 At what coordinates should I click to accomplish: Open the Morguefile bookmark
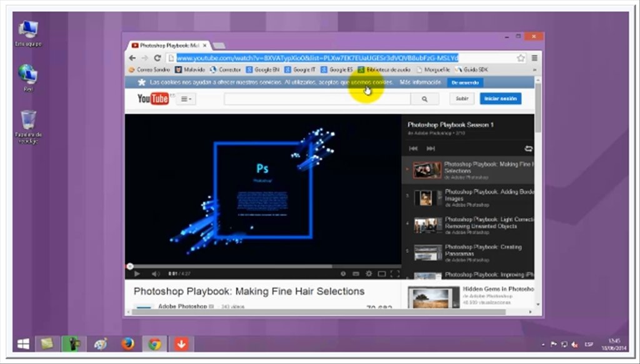coord(433,70)
